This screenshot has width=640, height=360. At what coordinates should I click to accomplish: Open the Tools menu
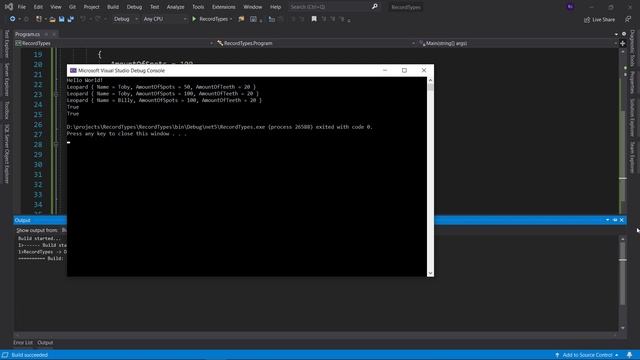coord(198,7)
